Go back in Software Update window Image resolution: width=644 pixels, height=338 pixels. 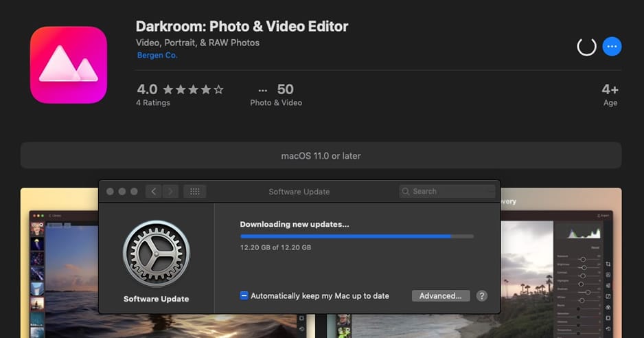tap(154, 192)
